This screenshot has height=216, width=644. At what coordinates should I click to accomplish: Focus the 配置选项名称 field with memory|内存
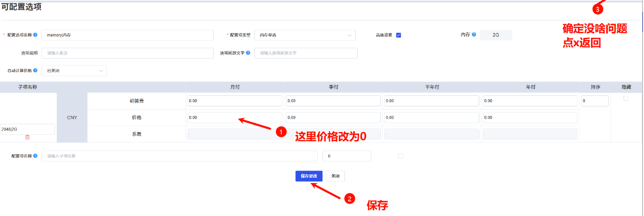click(127, 35)
